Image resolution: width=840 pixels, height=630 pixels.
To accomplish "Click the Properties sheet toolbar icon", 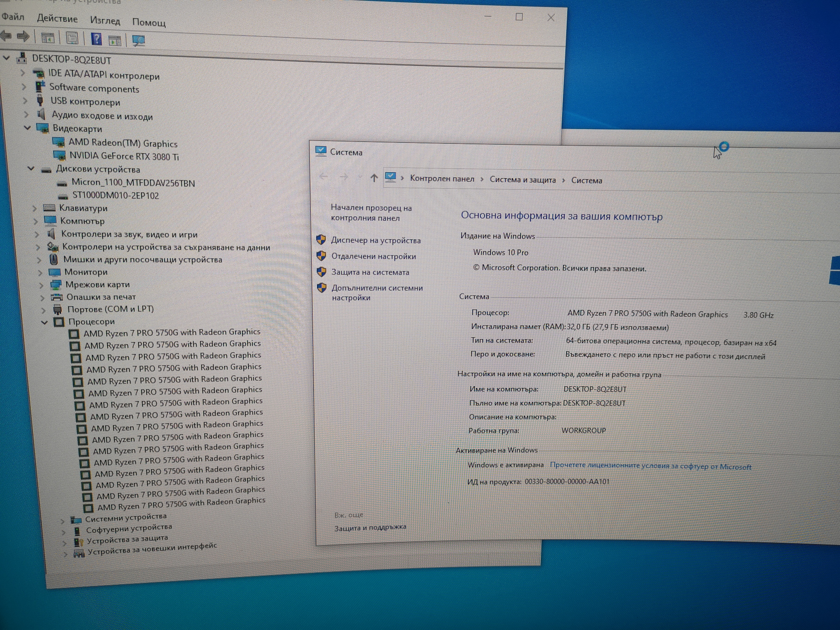I will coord(72,38).
